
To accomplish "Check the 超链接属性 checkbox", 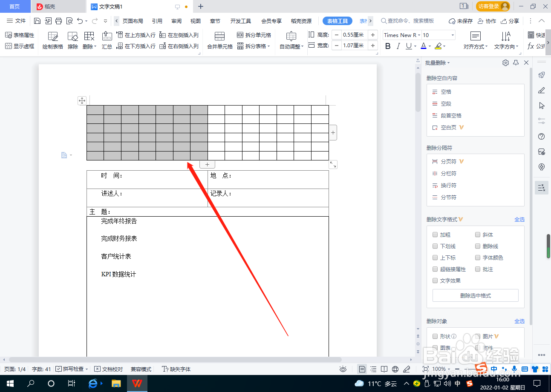I will coord(435,269).
